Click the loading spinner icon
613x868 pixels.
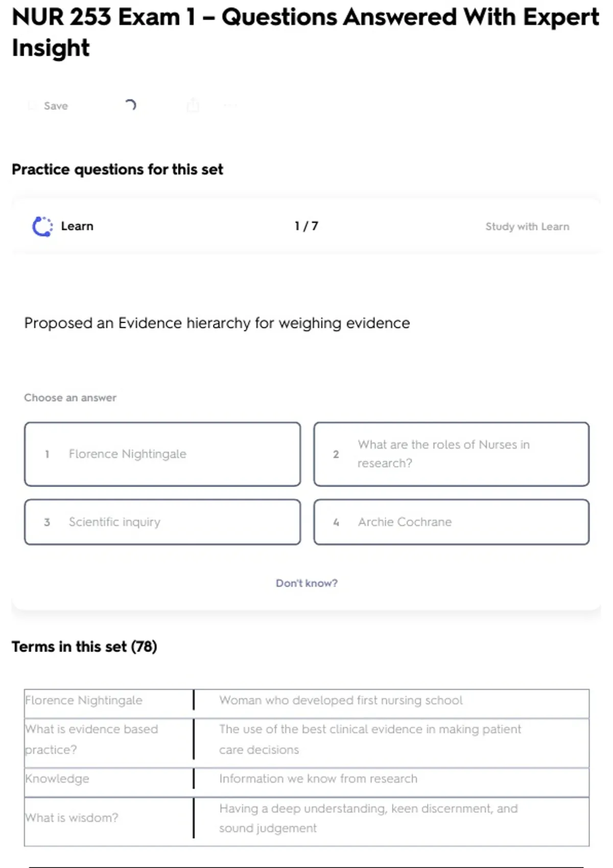coord(130,105)
